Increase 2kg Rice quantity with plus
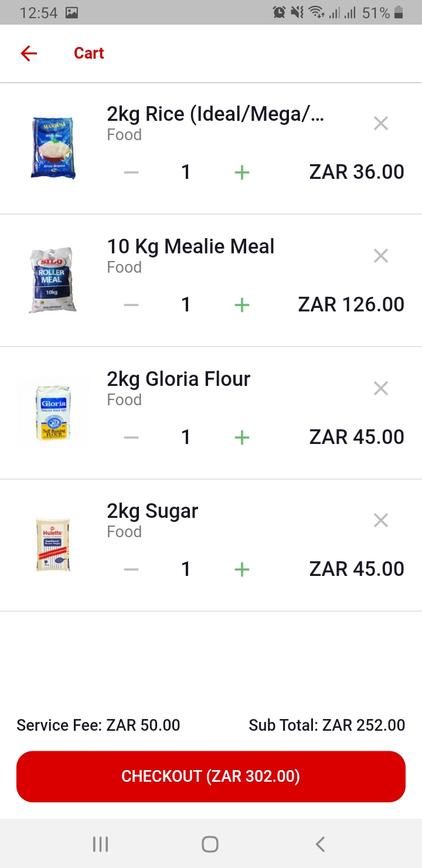This screenshot has width=422, height=868. (241, 172)
